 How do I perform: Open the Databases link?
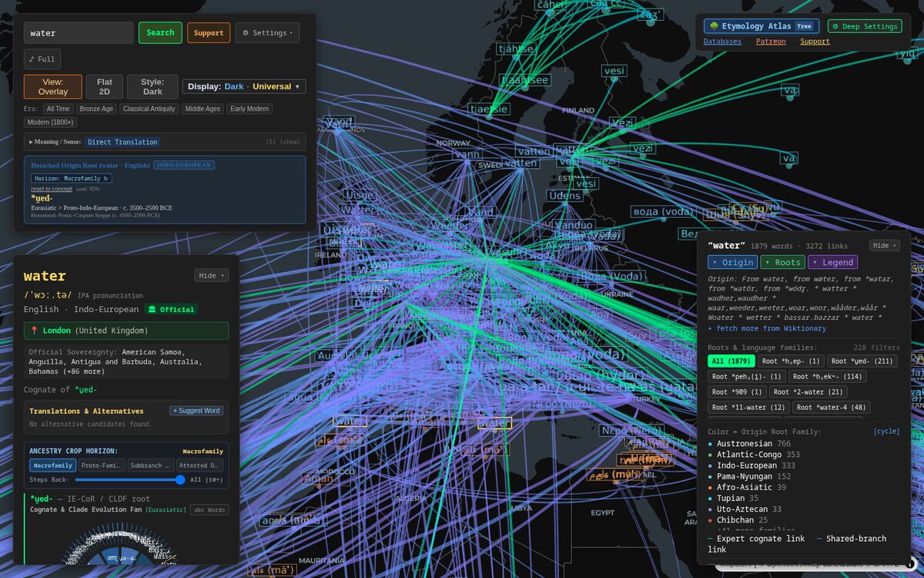722,42
